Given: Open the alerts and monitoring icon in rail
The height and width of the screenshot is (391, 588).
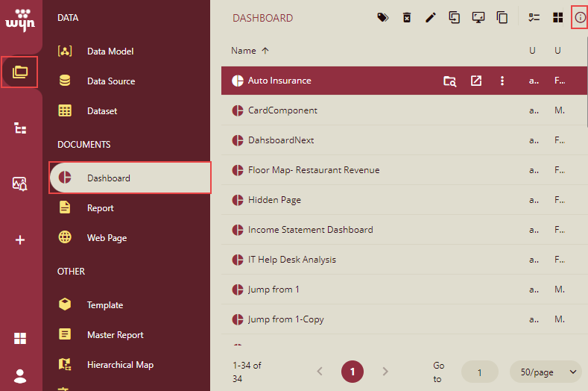Looking at the screenshot, I should tap(20, 184).
